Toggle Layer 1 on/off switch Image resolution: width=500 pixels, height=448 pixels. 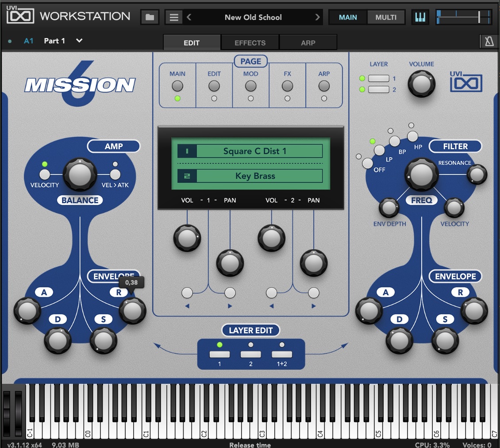(378, 78)
